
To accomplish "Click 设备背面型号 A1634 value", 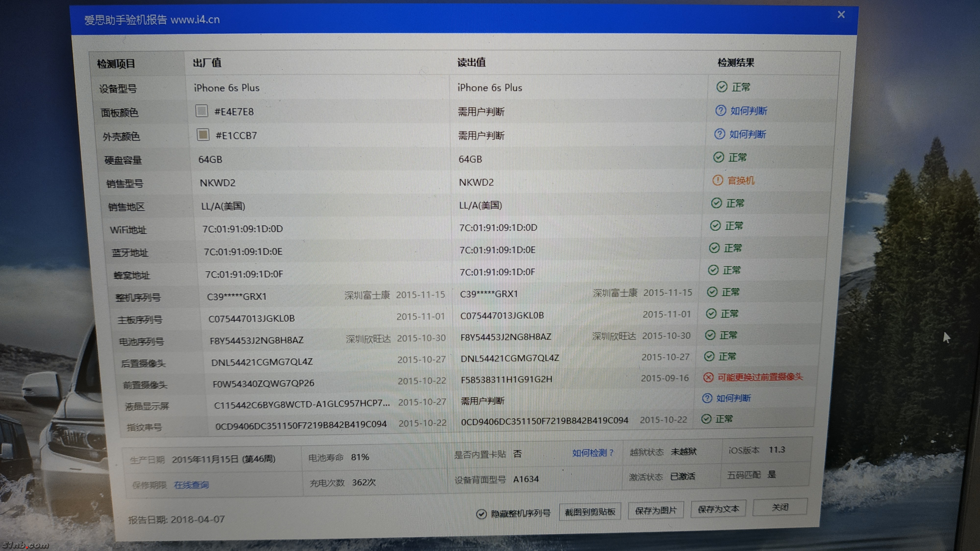I will pyautogui.click(x=526, y=479).
